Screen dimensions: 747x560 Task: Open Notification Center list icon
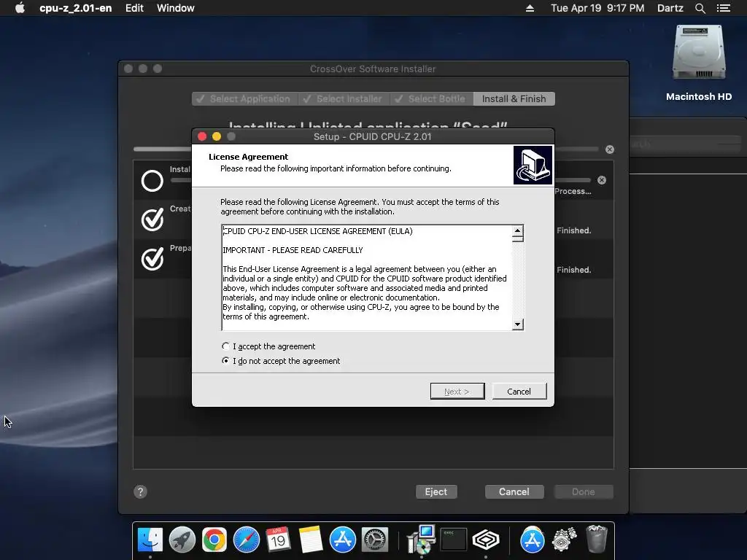(x=724, y=8)
